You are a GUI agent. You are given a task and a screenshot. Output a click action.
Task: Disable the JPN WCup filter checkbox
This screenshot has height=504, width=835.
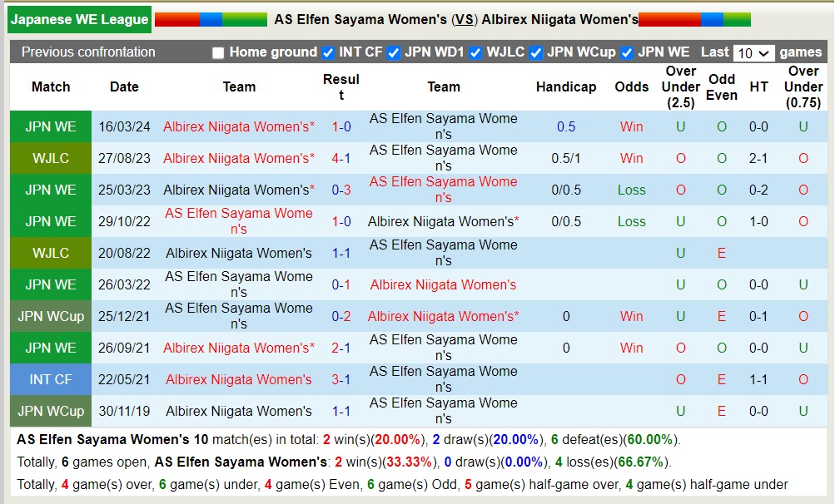[x=536, y=52]
